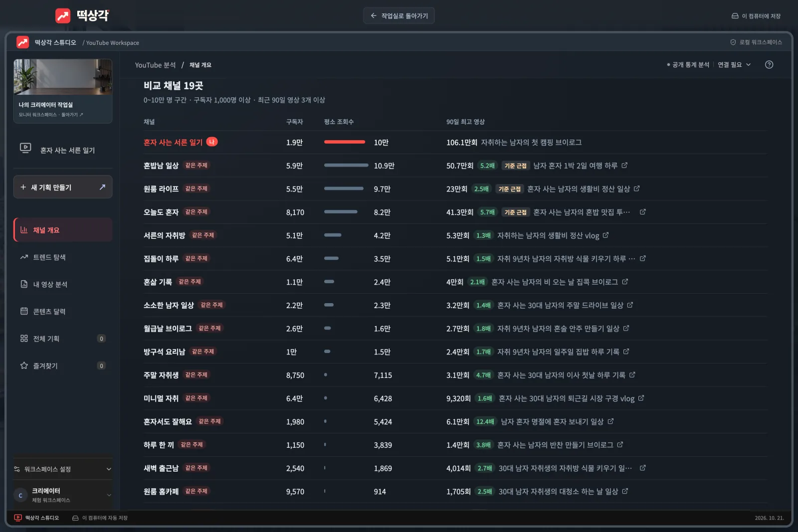798x532 pixels.
Task: Expand 워크스페이스 설정 section
Action: click(63, 469)
